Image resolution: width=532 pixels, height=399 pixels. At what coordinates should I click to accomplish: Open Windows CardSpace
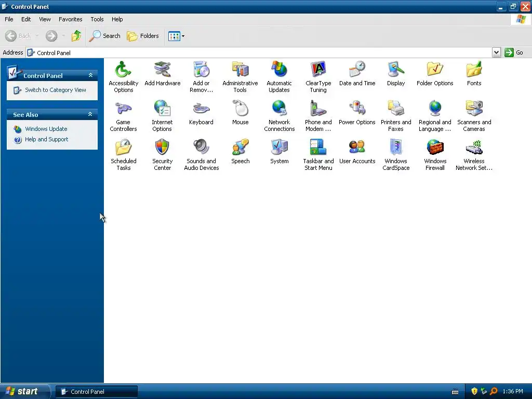[x=395, y=155]
